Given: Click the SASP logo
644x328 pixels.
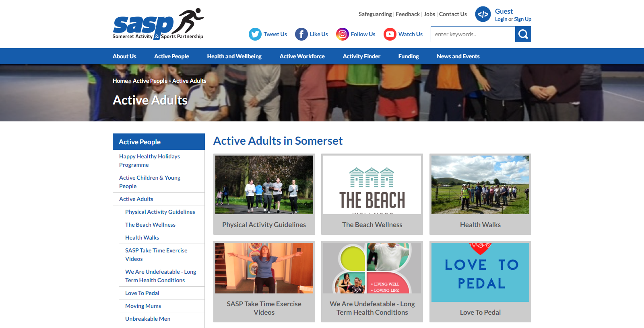Looking at the screenshot, I should pyautogui.click(x=158, y=24).
